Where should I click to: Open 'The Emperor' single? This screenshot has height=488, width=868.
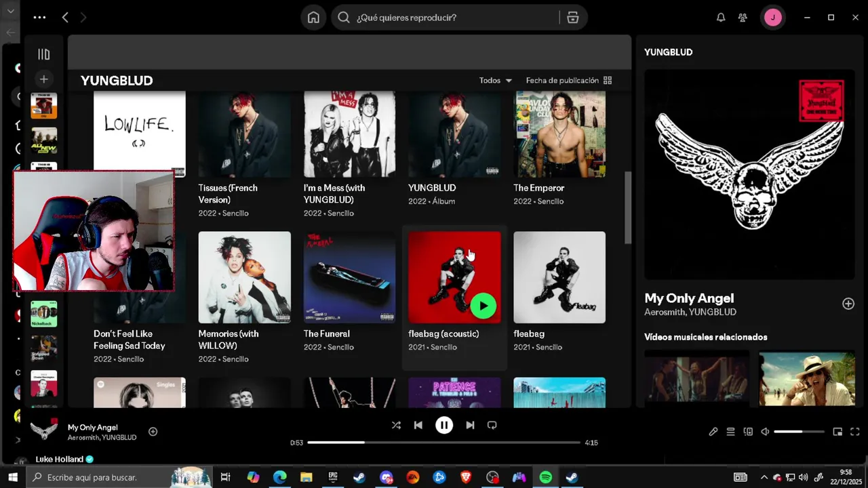(539, 188)
